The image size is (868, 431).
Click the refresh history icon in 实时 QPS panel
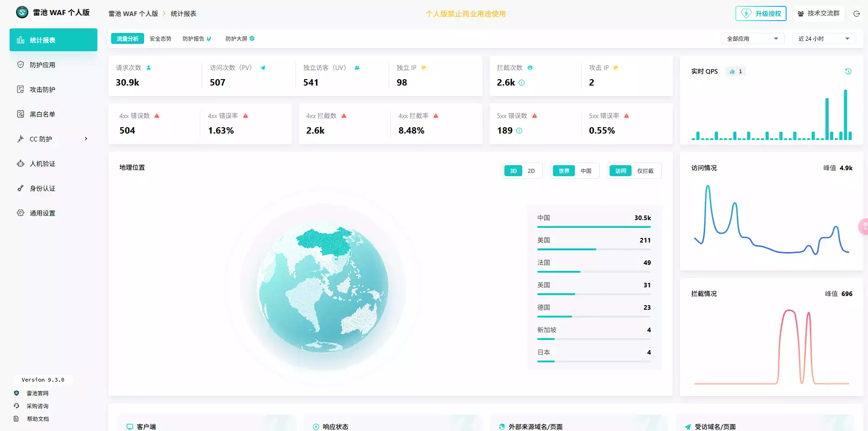tap(848, 71)
